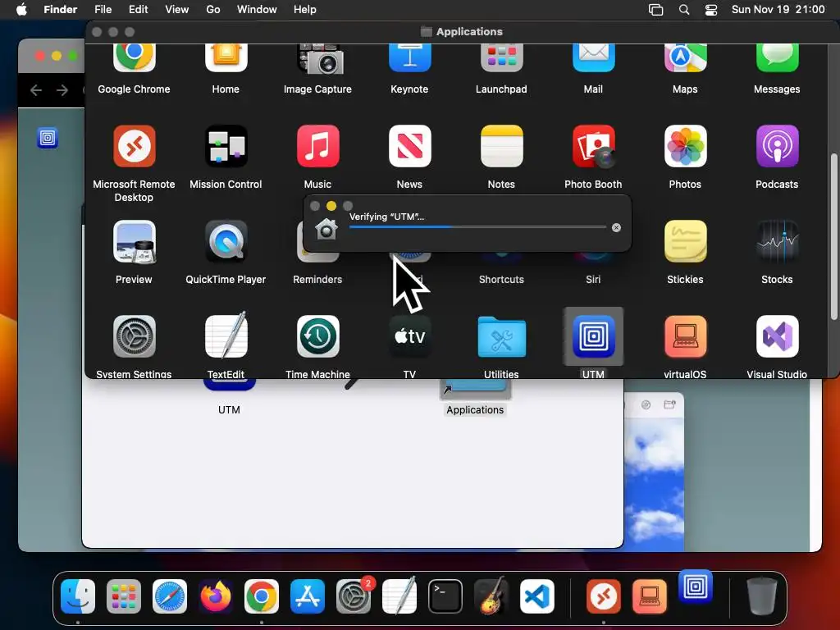The image size is (840, 630).
Task: Open Firefox from the Dock
Action: pos(216,596)
